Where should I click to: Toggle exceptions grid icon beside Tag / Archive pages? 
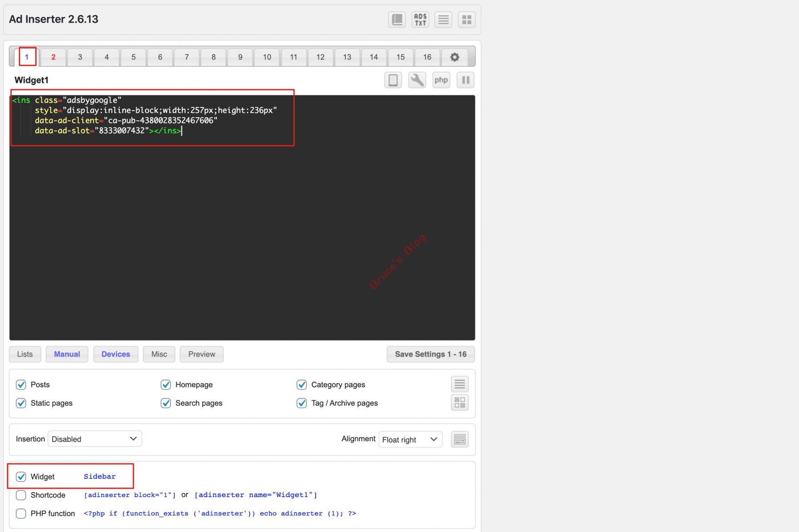click(x=460, y=402)
